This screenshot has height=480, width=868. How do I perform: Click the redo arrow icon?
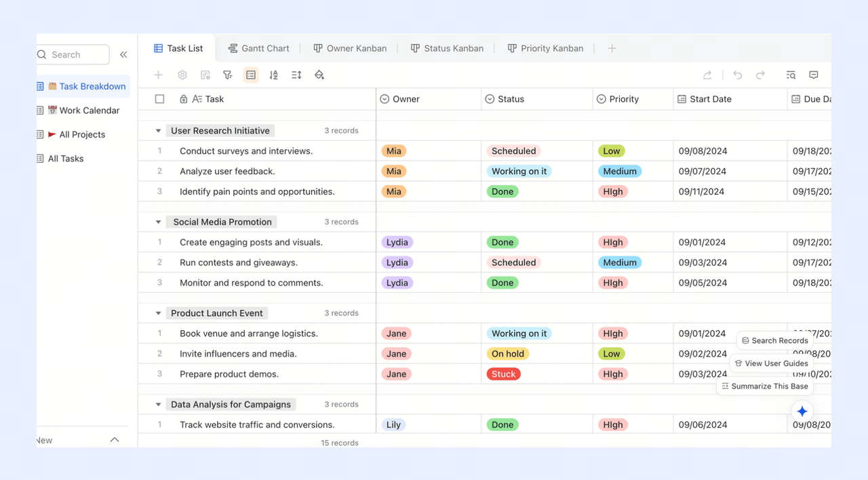(760, 75)
